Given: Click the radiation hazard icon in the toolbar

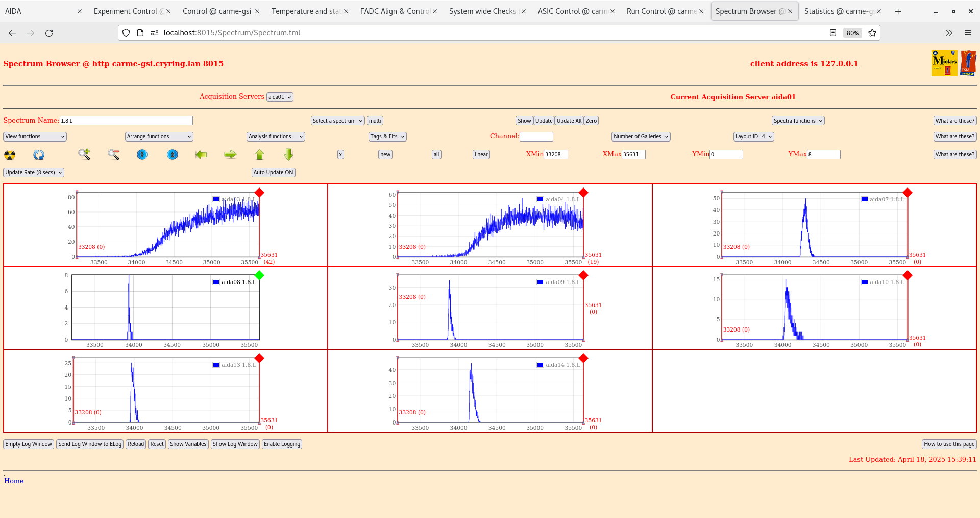Looking at the screenshot, I should (10, 155).
